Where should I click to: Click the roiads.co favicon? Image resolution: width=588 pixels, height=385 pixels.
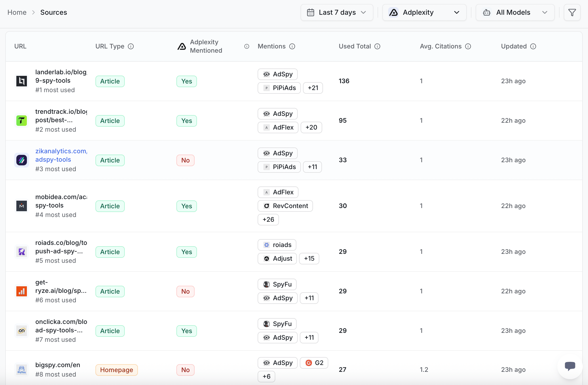(x=22, y=252)
